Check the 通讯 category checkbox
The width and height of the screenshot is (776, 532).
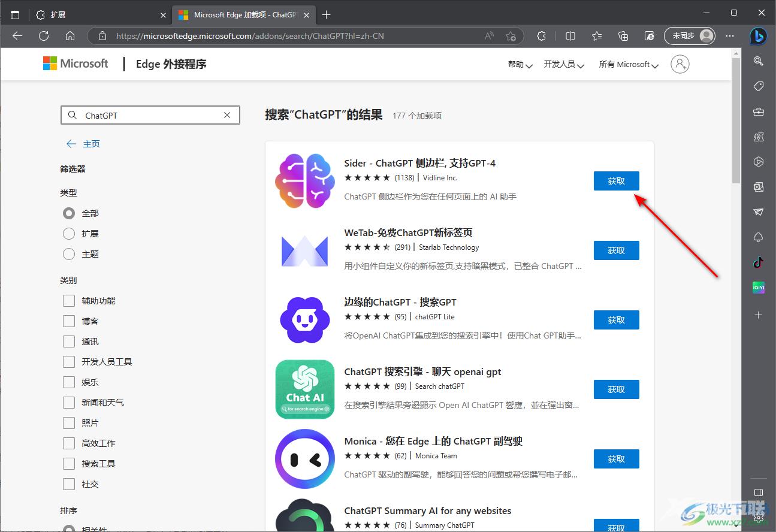tap(69, 341)
